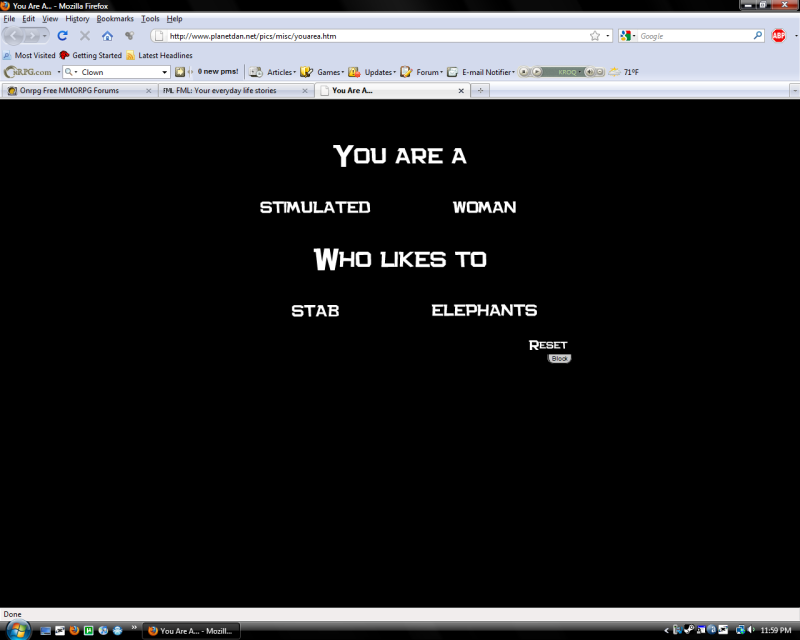Image resolution: width=800 pixels, height=640 pixels.
Task: Open the Forum dropdown menu
Action: point(429,72)
